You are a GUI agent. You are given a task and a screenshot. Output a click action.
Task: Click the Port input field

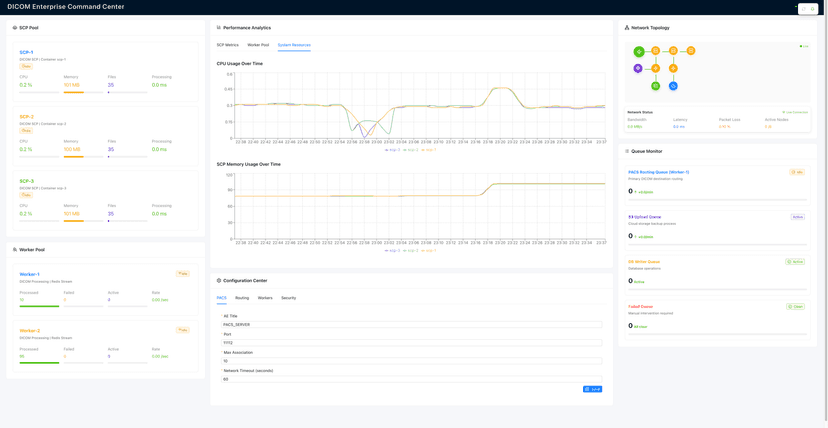click(x=411, y=343)
